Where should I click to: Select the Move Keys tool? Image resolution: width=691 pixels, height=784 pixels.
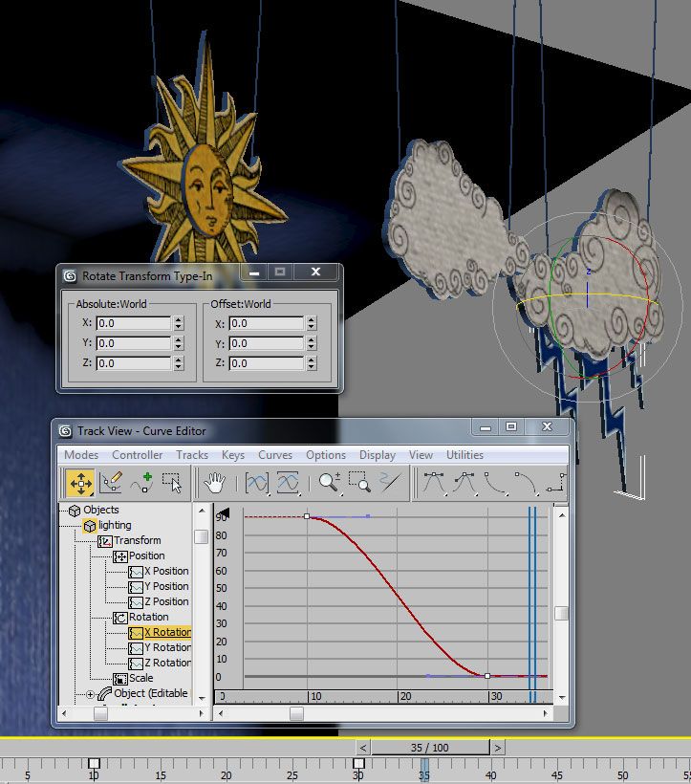click(80, 482)
